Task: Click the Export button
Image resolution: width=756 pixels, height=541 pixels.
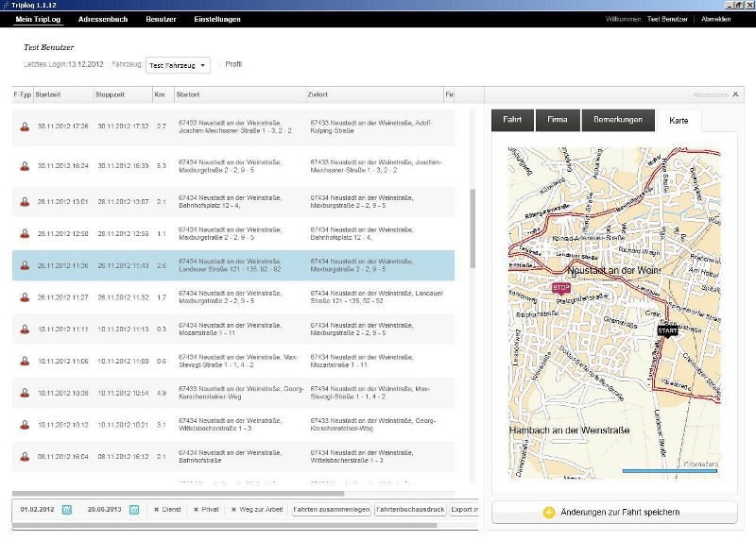Action: pyautogui.click(x=464, y=509)
